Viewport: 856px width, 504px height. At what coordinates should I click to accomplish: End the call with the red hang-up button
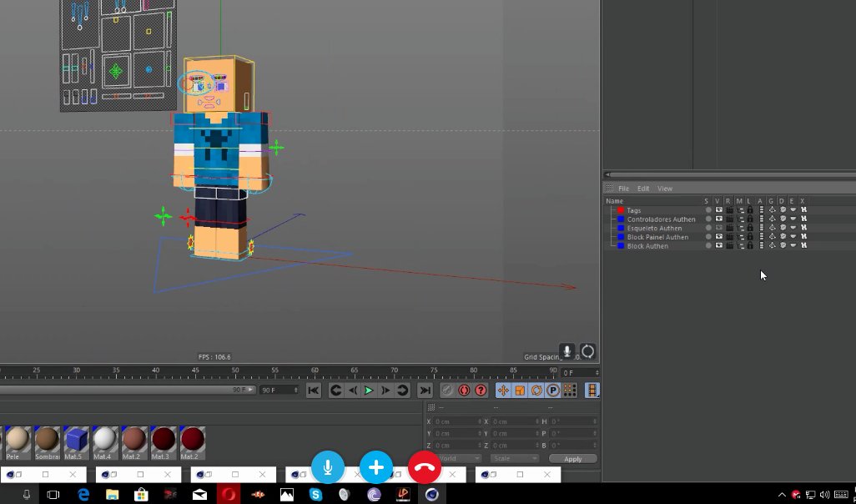point(424,467)
